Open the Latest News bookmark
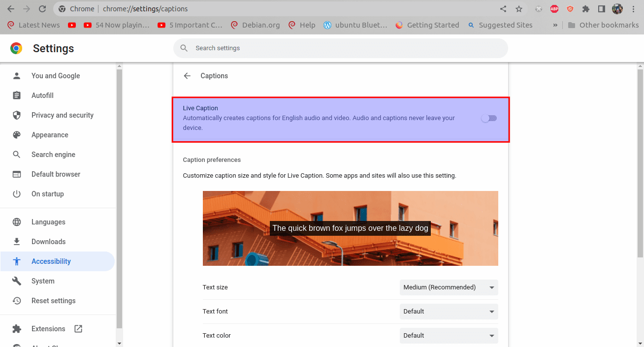 34,25
